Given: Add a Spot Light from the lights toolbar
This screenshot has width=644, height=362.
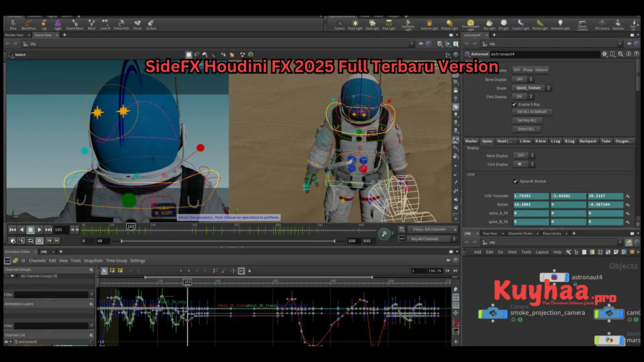Looking at the screenshot, I should [372, 24].
